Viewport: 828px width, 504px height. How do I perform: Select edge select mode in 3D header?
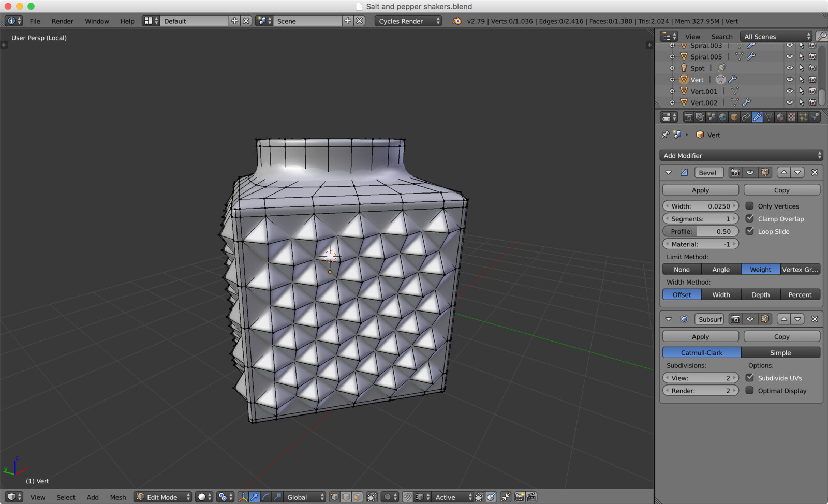tap(346, 497)
